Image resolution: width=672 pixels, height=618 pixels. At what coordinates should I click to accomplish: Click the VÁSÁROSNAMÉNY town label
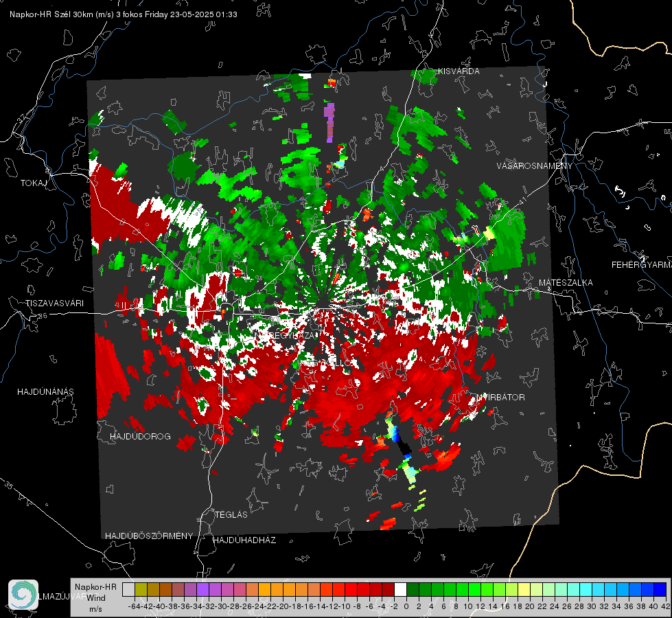point(535,165)
